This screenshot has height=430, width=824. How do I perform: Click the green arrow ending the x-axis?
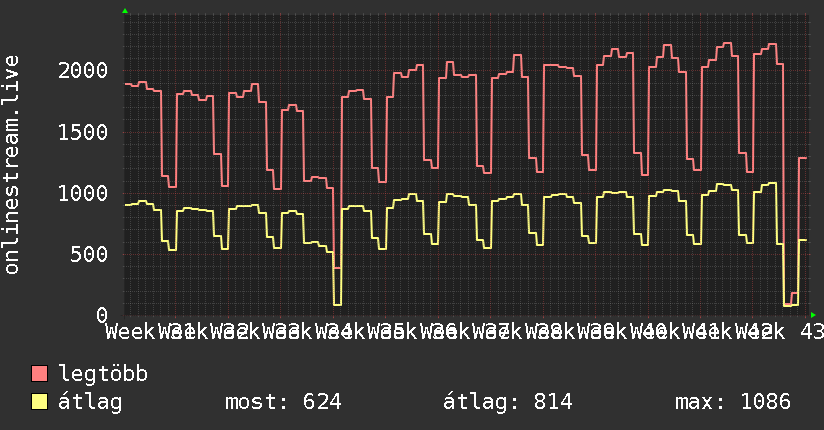pos(813,315)
